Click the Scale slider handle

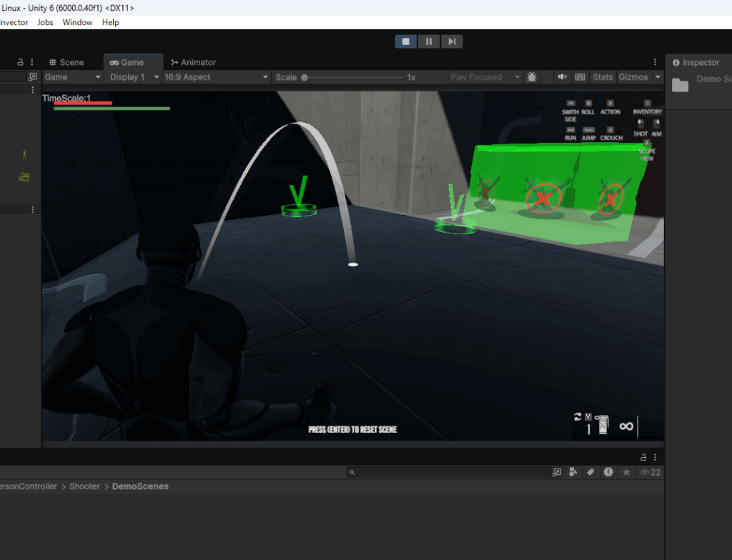305,77
